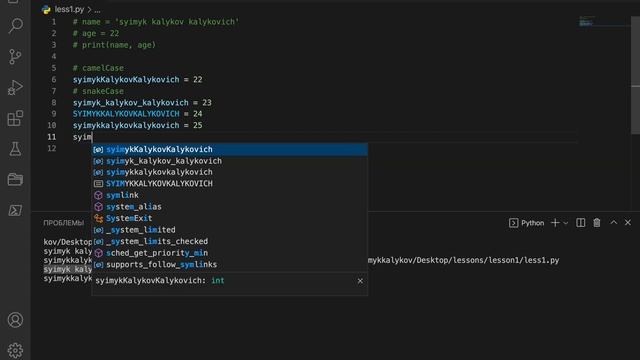This screenshot has width=640, height=360.
Task: Open the terminal-style activity bar icon
Action: pyautogui.click(x=15, y=210)
